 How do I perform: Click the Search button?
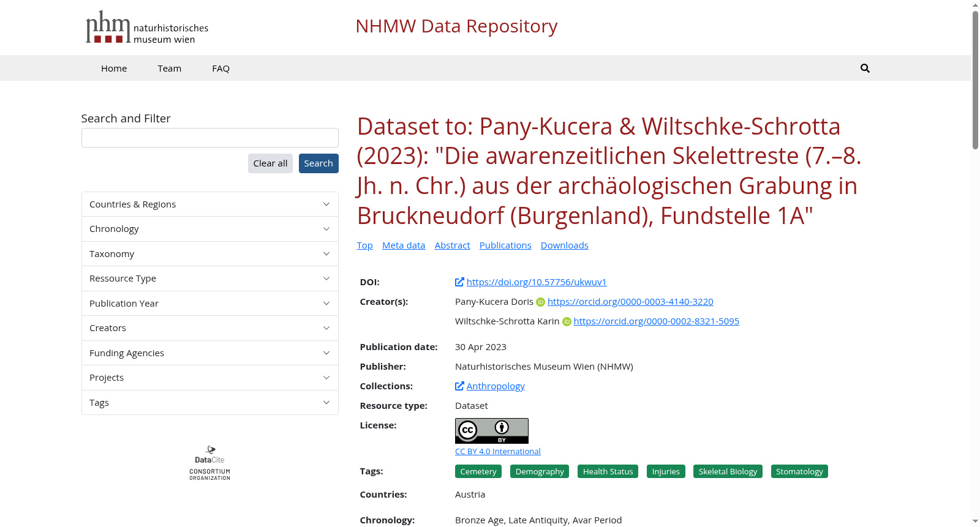click(318, 163)
